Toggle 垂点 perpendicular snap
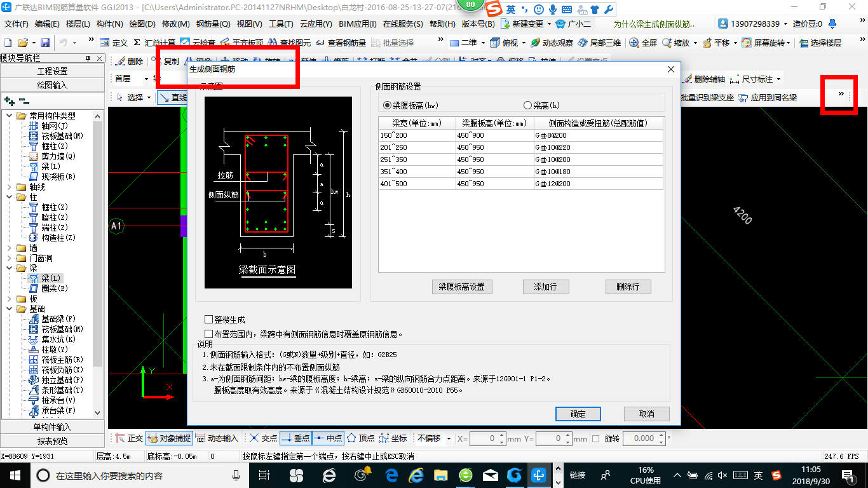The width and height of the screenshot is (868, 488). (295, 438)
